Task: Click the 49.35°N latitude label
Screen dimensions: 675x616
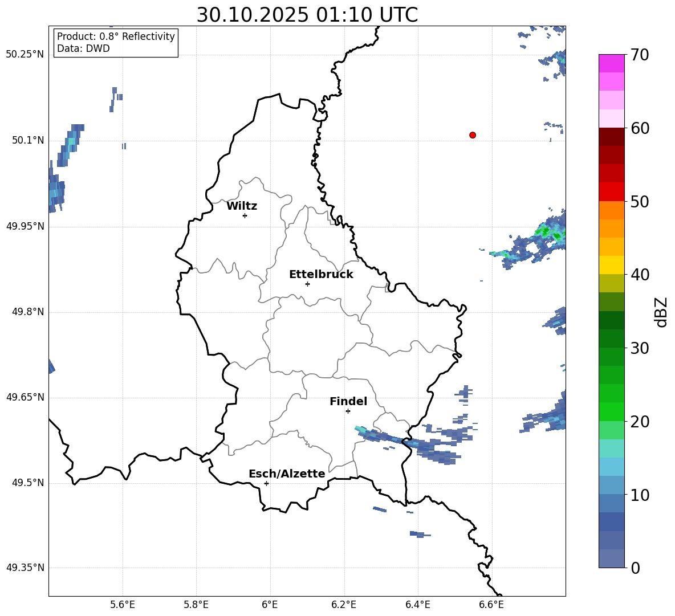Action: pos(25,568)
